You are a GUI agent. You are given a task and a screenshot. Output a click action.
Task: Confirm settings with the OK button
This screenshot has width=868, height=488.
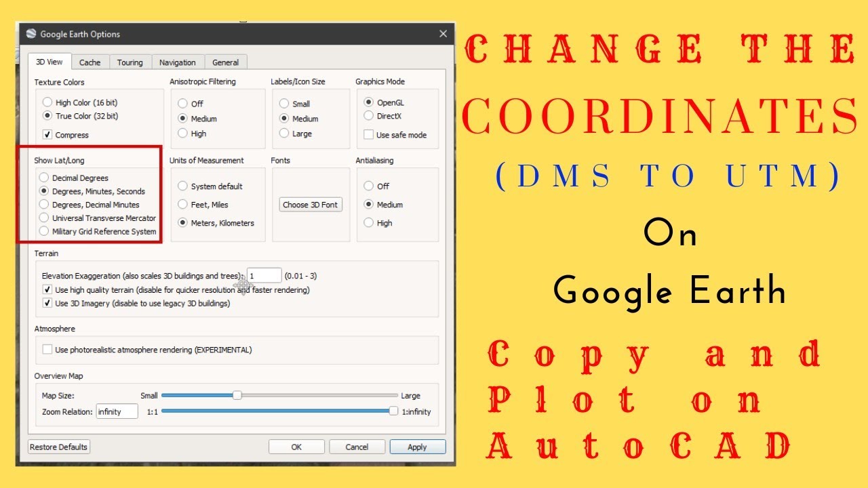pyautogui.click(x=296, y=447)
